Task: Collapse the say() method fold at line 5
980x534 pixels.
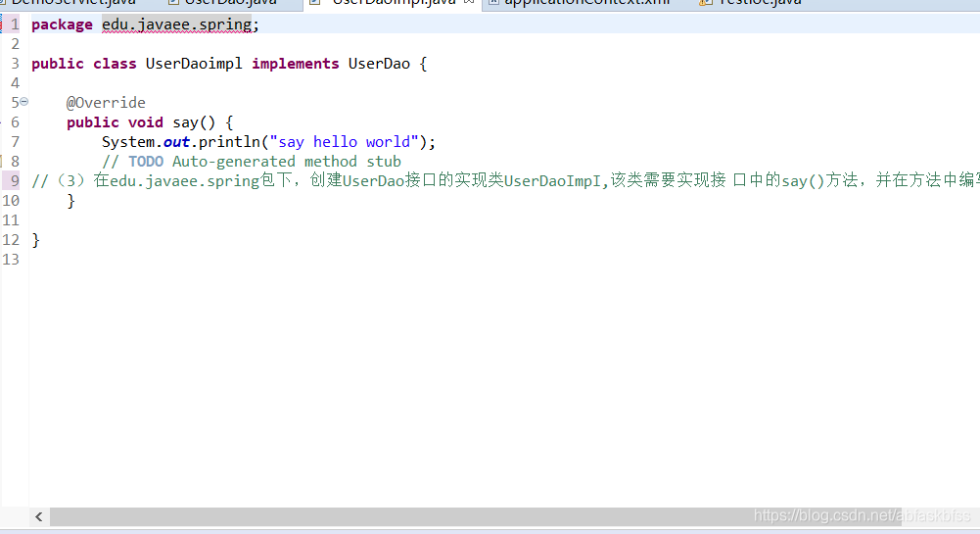Action: click(23, 101)
